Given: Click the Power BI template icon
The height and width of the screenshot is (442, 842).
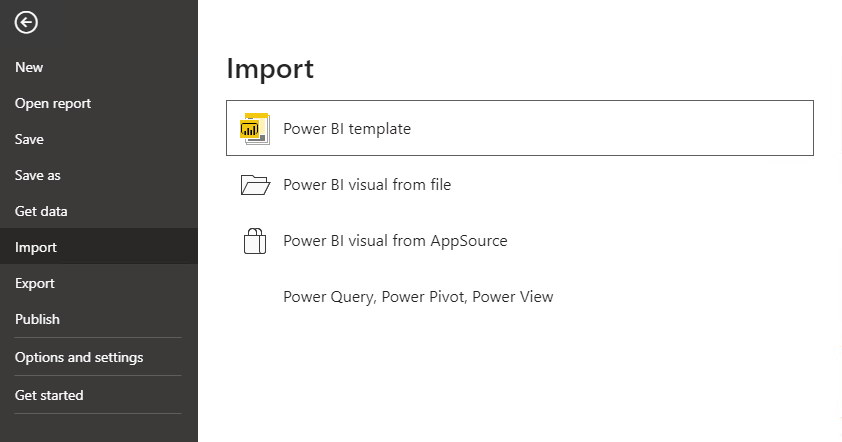Looking at the screenshot, I should [255, 129].
